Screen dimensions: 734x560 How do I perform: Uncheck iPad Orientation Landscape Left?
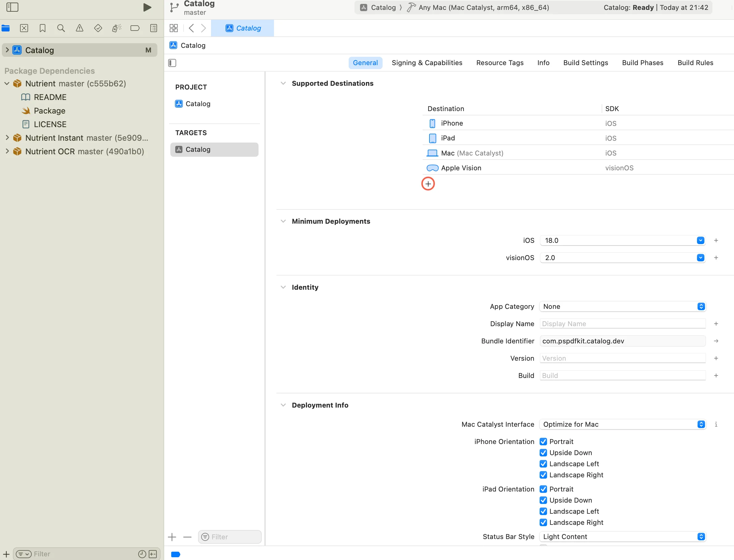coord(543,511)
